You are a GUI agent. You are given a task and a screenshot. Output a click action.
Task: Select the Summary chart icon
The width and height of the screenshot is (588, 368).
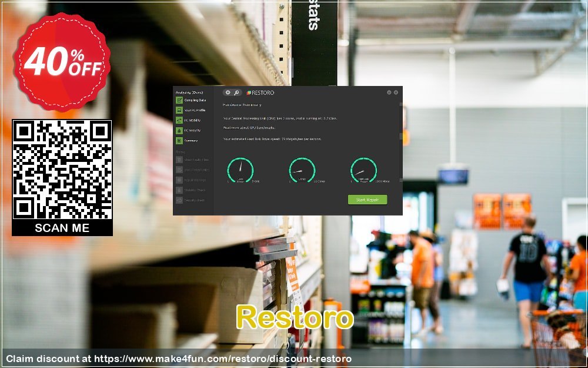click(179, 141)
